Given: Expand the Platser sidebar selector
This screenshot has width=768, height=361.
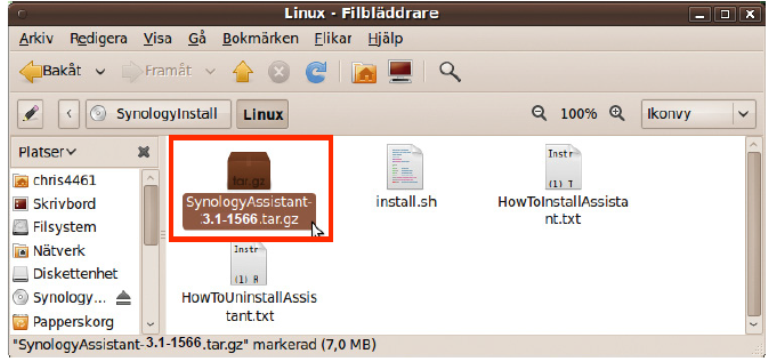Looking at the screenshot, I should tap(47, 152).
